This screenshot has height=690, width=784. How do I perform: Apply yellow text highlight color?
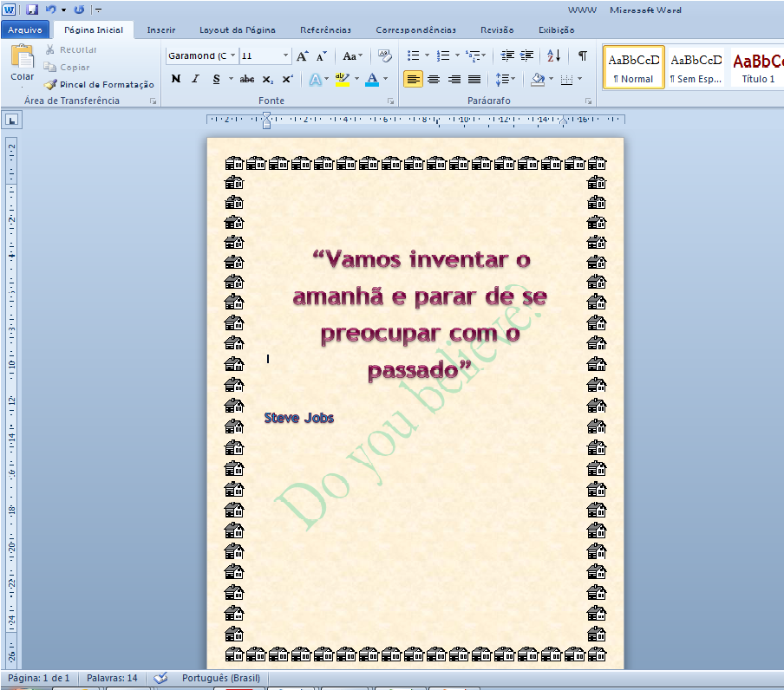pyautogui.click(x=342, y=79)
